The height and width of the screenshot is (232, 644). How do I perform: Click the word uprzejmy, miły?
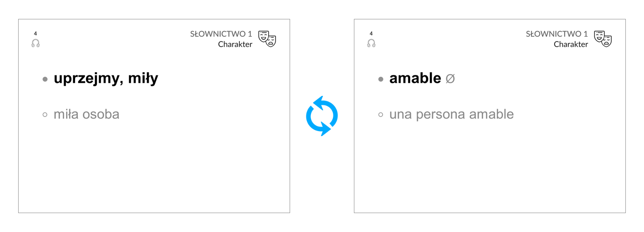(x=106, y=78)
